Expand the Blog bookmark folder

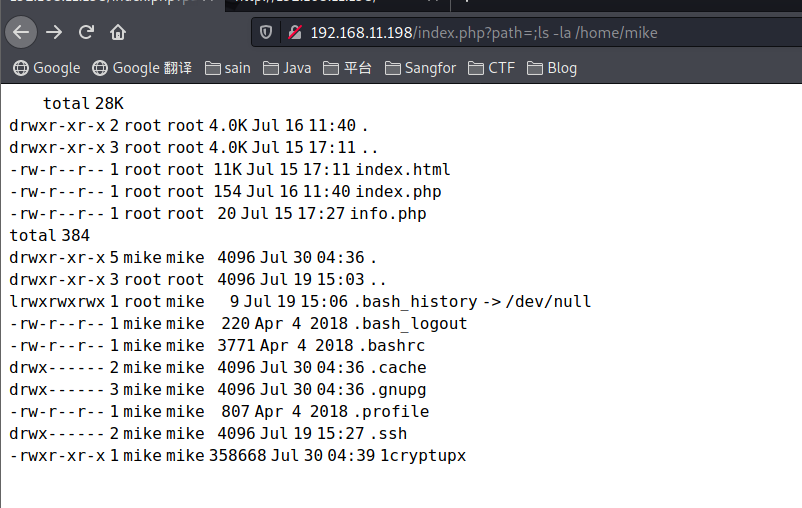pos(552,68)
